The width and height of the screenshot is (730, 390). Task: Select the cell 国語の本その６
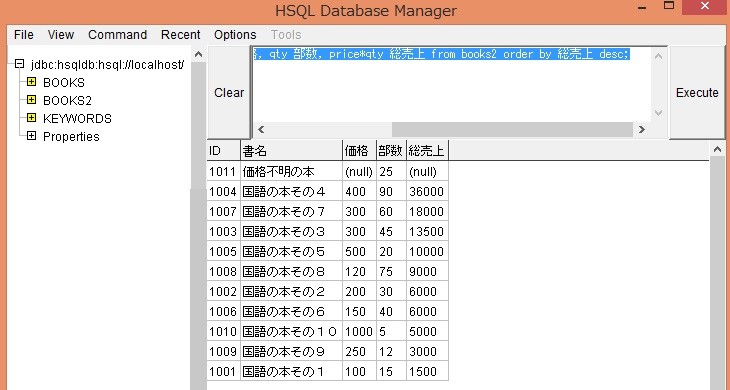291,312
